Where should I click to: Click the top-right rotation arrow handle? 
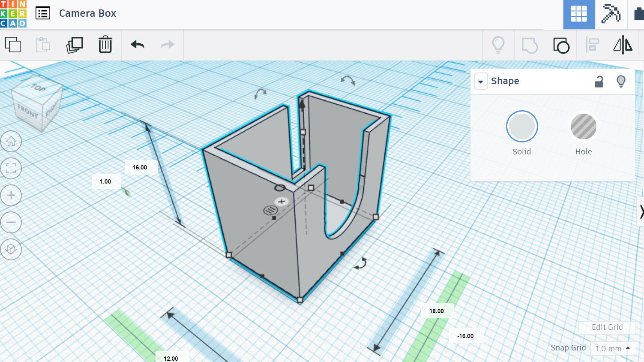click(x=347, y=80)
